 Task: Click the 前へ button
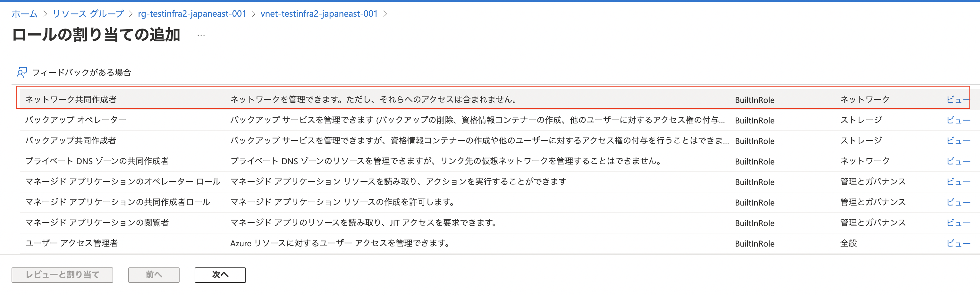click(154, 275)
